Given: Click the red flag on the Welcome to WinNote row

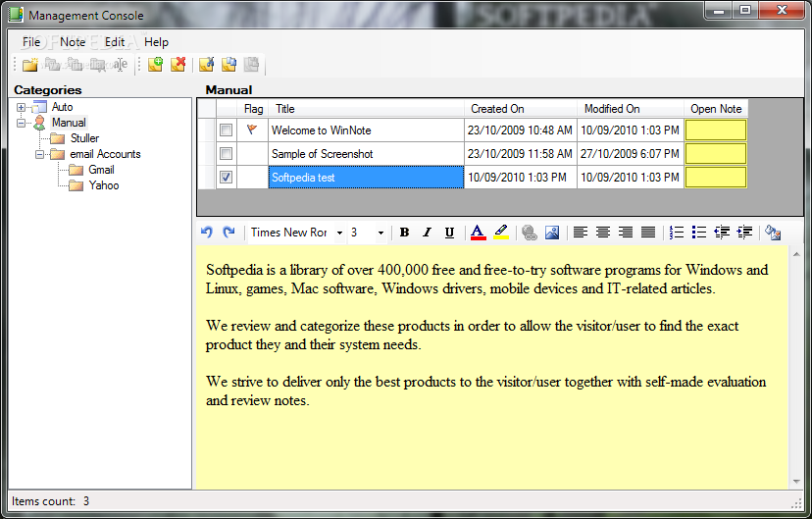Looking at the screenshot, I should click(252, 130).
